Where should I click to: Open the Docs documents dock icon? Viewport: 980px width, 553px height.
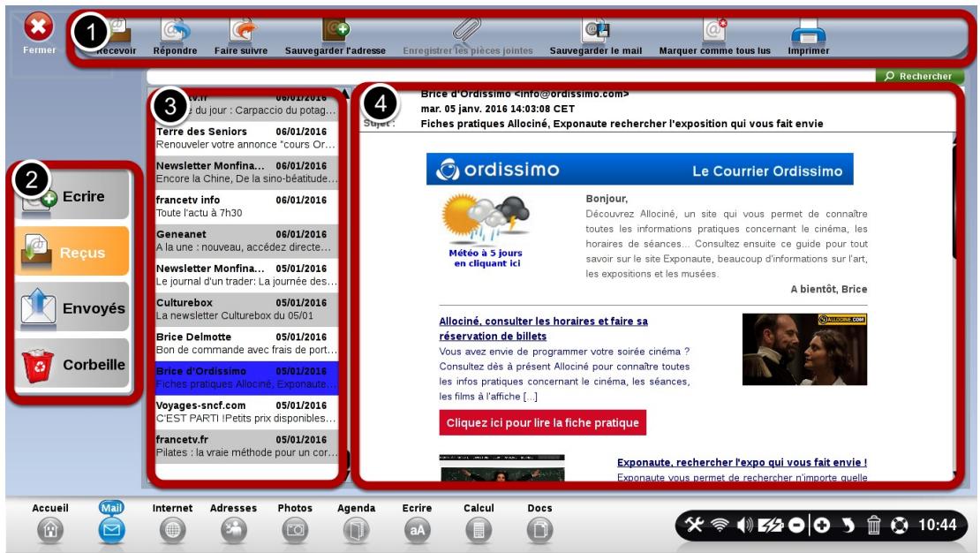pyautogui.click(x=540, y=530)
